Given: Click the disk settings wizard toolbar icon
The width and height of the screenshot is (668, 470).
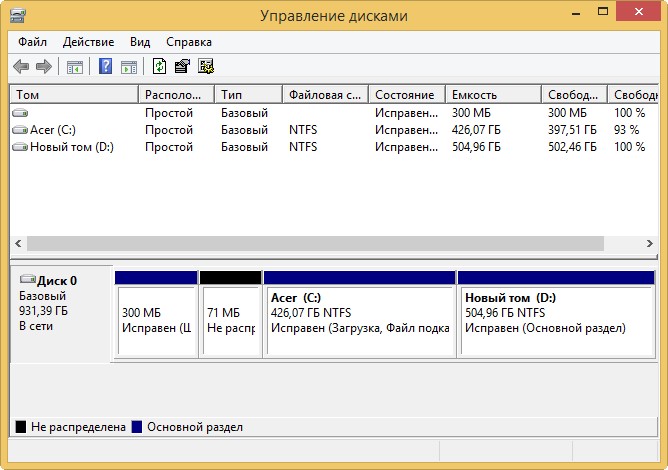Looking at the screenshot, I should click(x=206, y=67).
